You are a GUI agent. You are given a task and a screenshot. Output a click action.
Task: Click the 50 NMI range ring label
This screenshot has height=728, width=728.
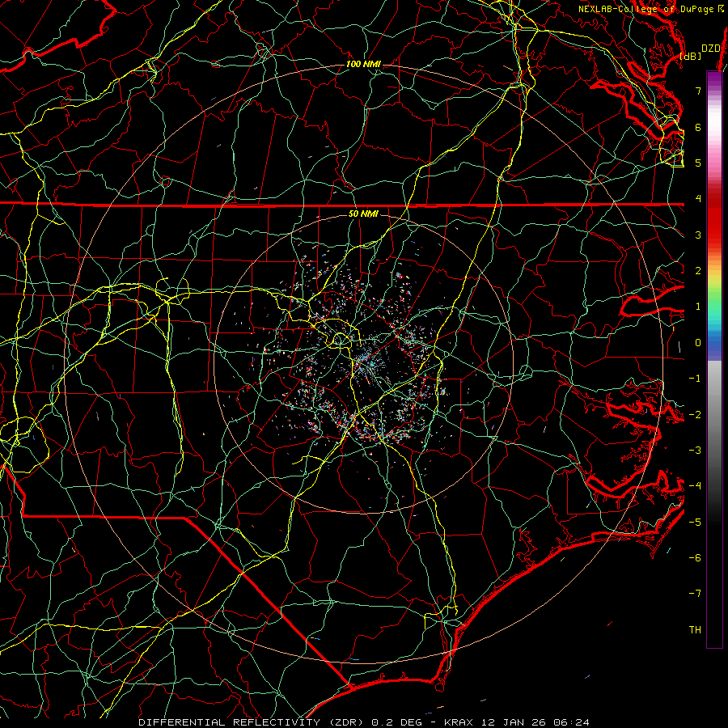(x=363, y=214)
